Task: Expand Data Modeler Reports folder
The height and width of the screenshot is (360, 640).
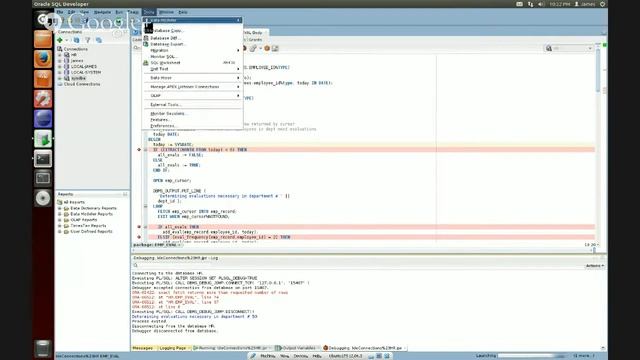Action: coord(60,214)
